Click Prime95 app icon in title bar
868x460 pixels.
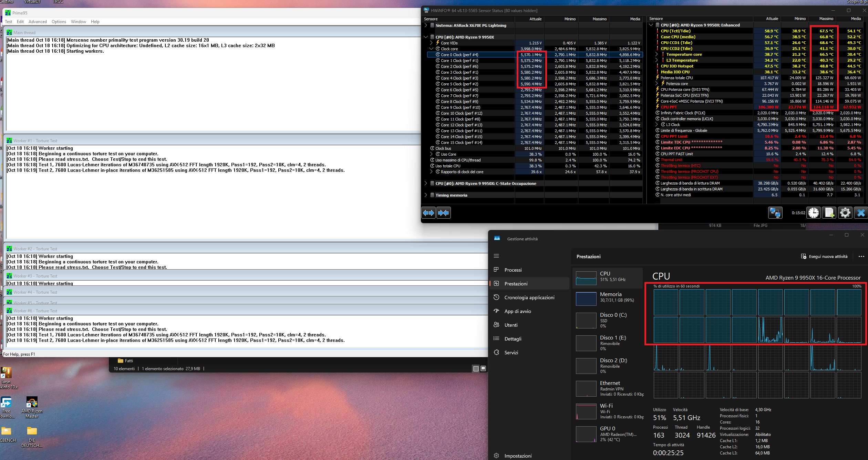click(x=8, y=13)
